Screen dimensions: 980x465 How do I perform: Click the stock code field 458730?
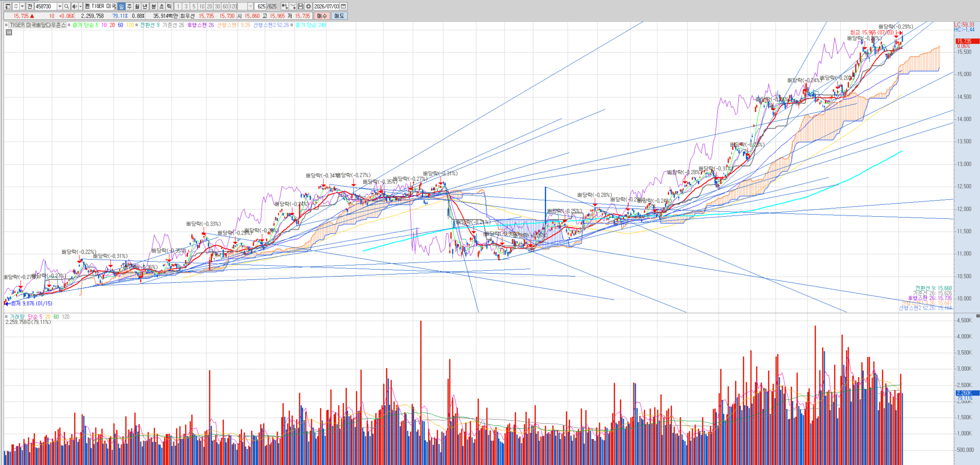pyautogui.click(x=46, y=7)
